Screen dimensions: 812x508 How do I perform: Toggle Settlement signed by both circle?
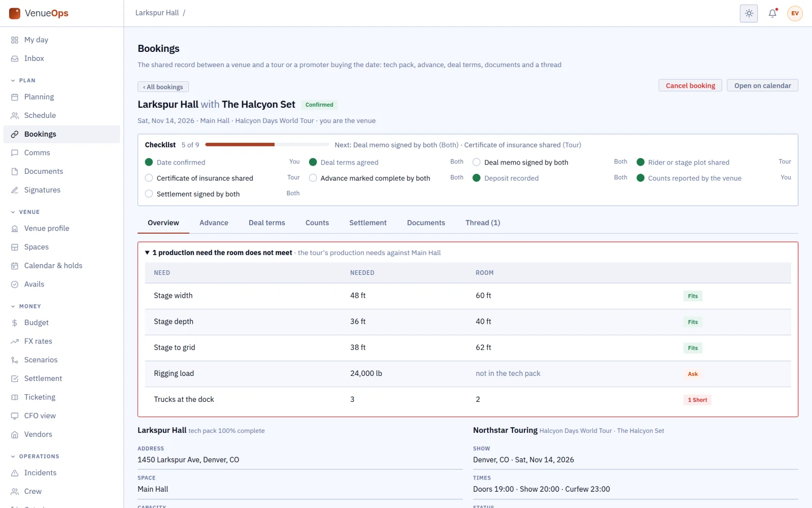point(149,194)
